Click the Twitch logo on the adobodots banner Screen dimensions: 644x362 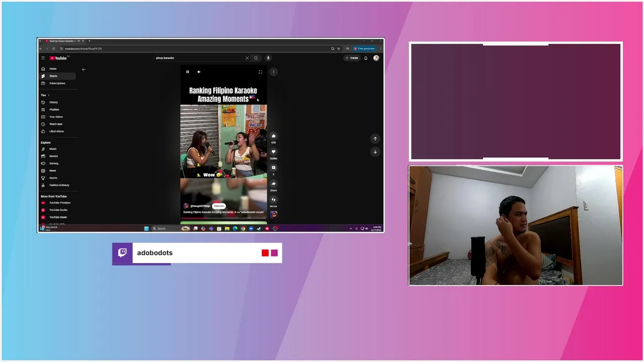122,253
